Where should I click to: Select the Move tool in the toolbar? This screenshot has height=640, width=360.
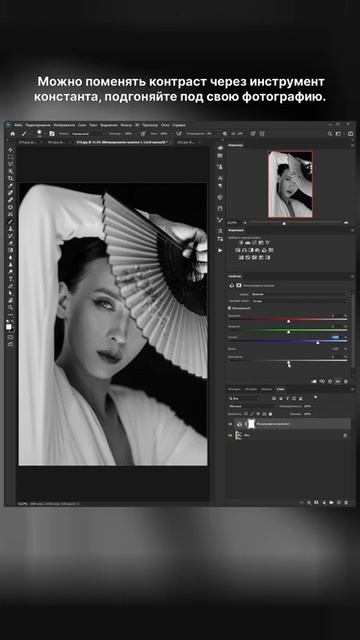point(11,149)
